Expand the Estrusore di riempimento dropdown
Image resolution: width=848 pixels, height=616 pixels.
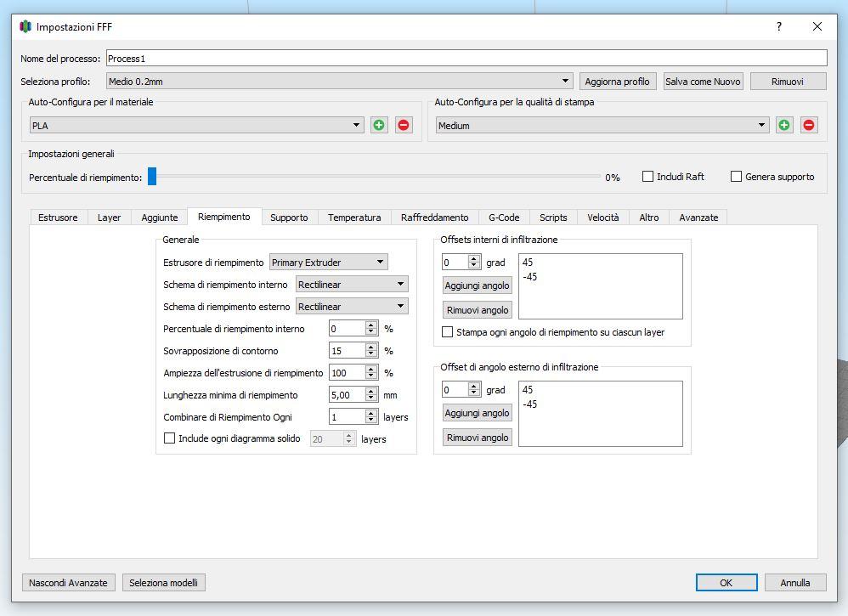pos(328,263)
